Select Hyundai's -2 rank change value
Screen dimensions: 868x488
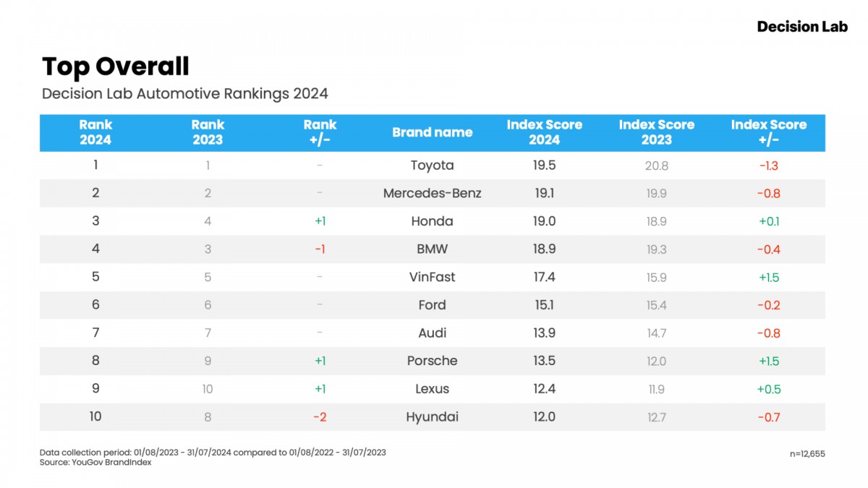320,417
